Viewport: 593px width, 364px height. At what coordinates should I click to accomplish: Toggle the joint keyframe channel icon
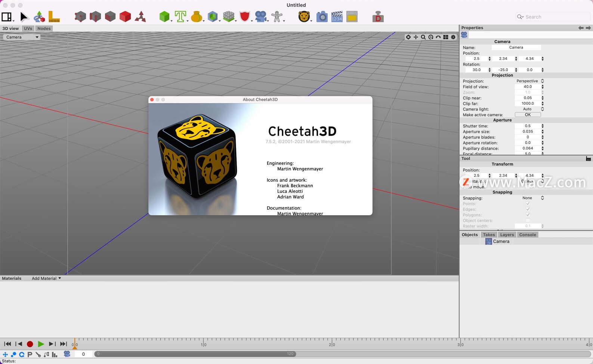click(38, 354)
